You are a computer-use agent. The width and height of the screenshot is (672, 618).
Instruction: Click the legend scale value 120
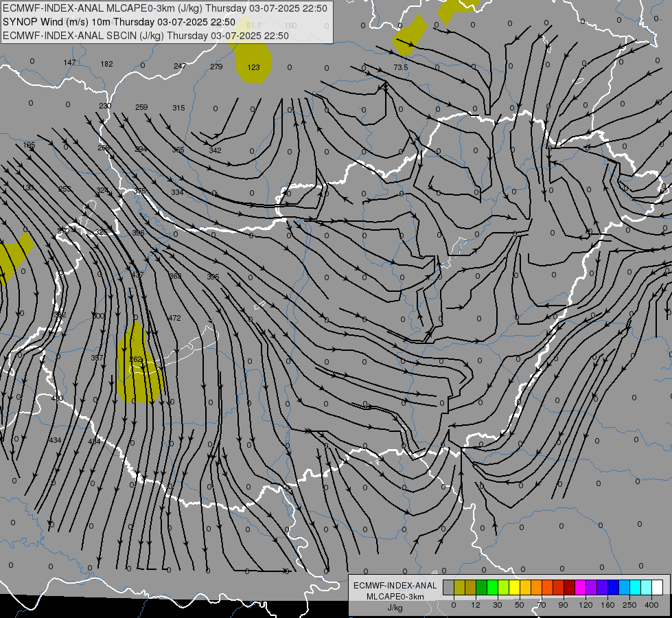click(x=586, y=605)
